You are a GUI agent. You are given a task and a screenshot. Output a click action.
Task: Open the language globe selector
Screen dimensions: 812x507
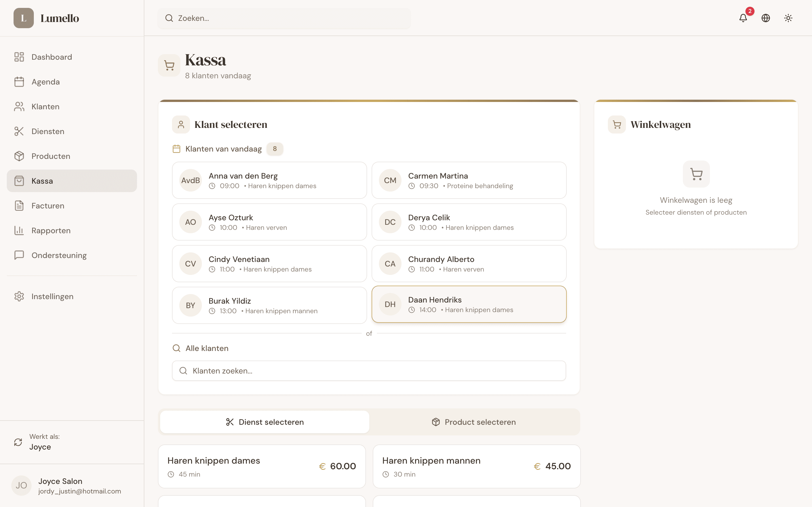[766, 18]
